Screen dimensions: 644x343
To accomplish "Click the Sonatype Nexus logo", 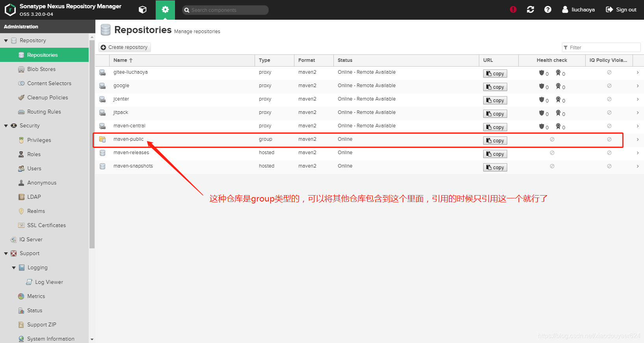I will [x=10, y=9].
